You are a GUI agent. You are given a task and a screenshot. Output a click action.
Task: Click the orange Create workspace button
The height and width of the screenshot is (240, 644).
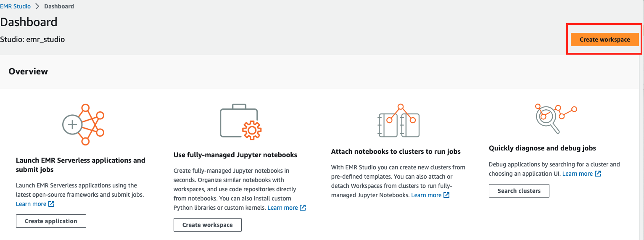(x=604, y=40)
